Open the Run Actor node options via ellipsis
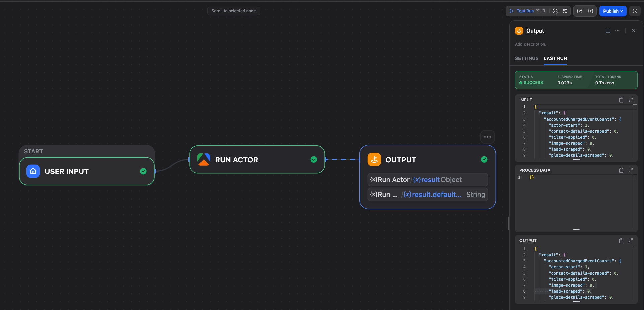Screen dimensions: 644x310 click(487, 137)
